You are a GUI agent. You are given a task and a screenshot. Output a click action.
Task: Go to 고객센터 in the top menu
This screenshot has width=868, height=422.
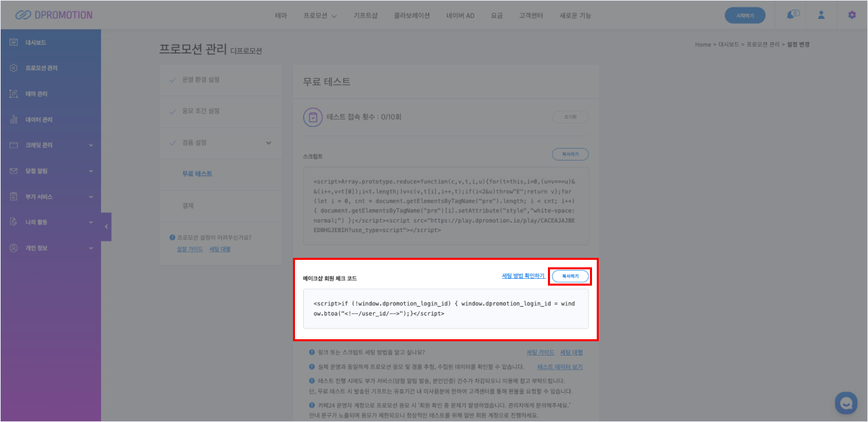click(531, 16)
